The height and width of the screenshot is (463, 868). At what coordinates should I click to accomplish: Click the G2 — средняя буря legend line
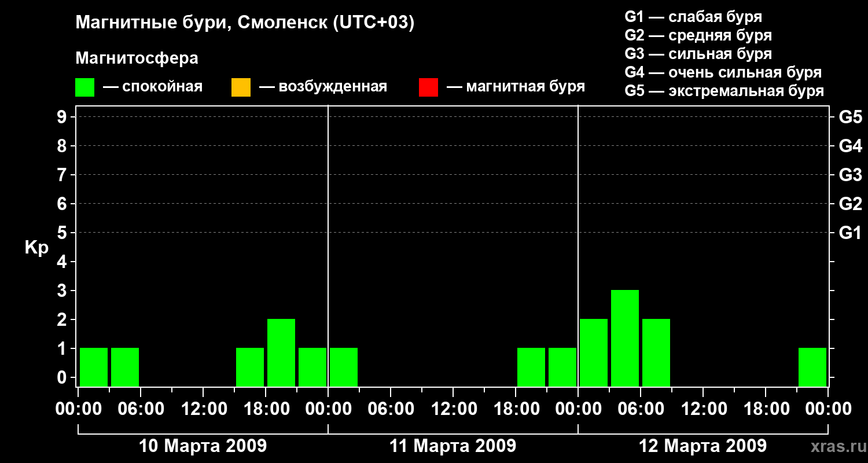tap(698, 35)
